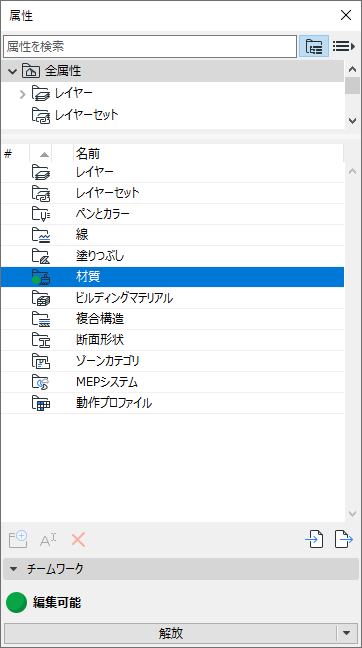Click the # column header
This screenshot has width=362, height=648.
pyautogui.click(x=8, y=154)
